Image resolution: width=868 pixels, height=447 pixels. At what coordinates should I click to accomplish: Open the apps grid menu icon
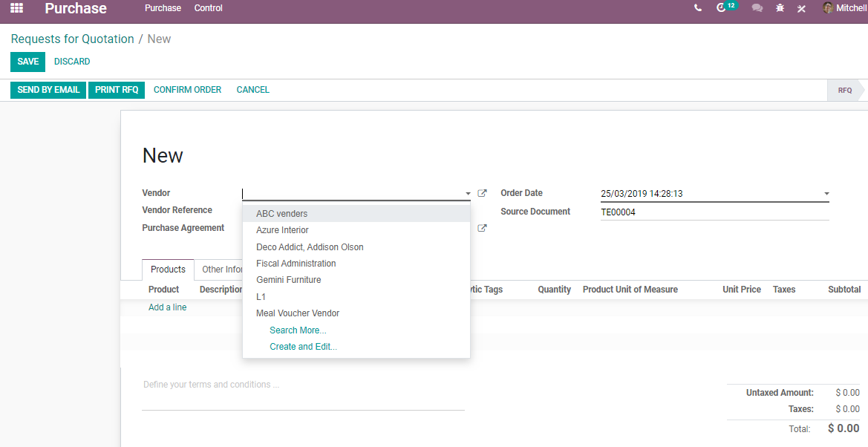pos(16,8)
